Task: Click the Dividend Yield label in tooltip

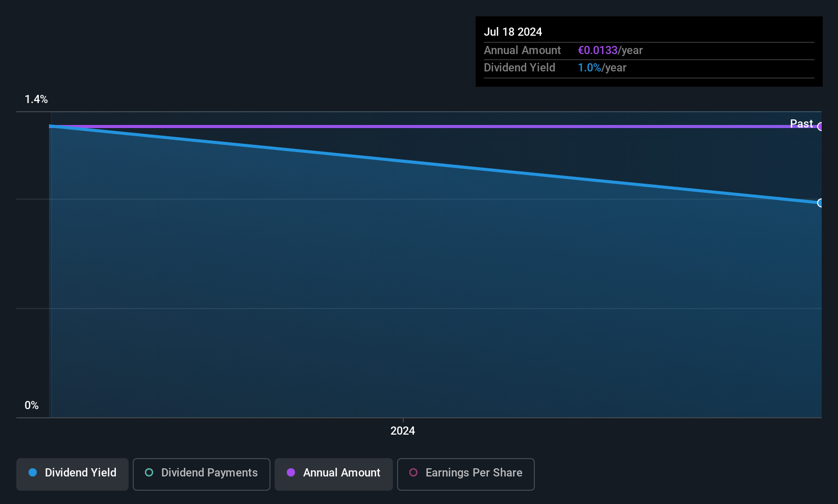Action: pos(520,67)
